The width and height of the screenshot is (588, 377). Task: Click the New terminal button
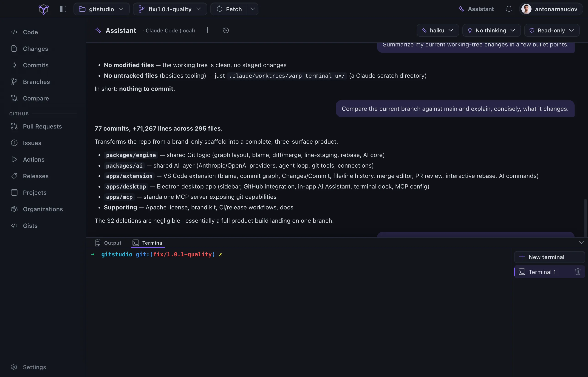tap(549, 257)
